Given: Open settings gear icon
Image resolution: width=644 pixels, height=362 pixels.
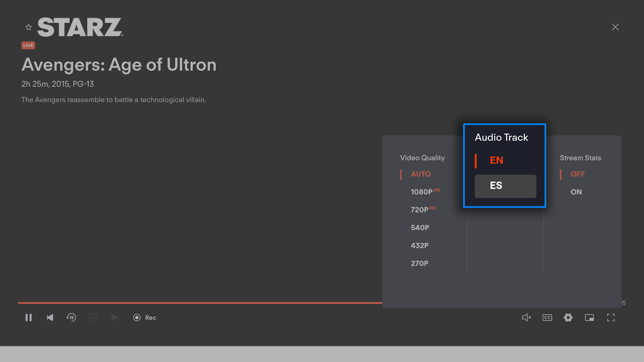Looking at the screenshot, I should click(568, 318).
